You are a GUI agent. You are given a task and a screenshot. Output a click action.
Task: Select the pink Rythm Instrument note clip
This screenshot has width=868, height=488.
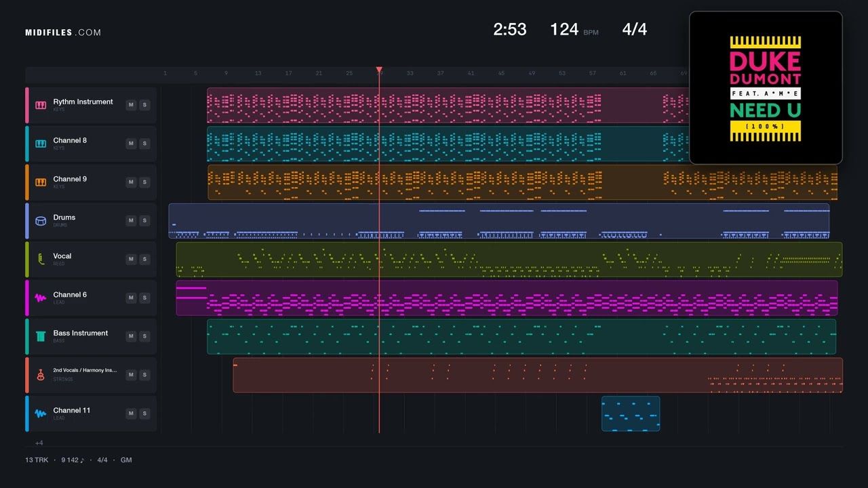pos(448,105)
